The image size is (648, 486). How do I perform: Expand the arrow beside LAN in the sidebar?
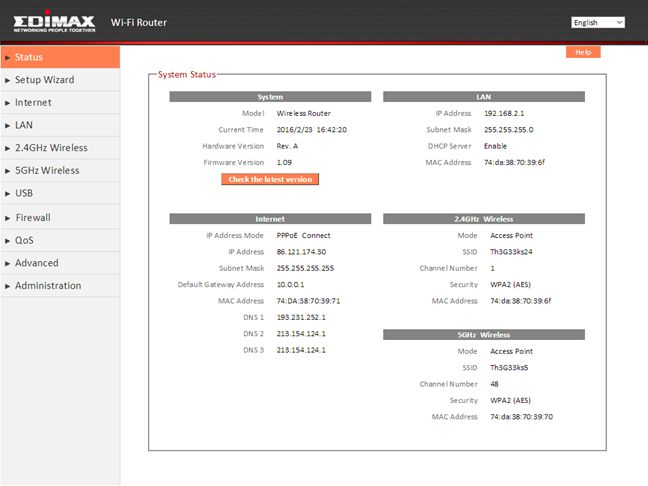tap(7, 126)
